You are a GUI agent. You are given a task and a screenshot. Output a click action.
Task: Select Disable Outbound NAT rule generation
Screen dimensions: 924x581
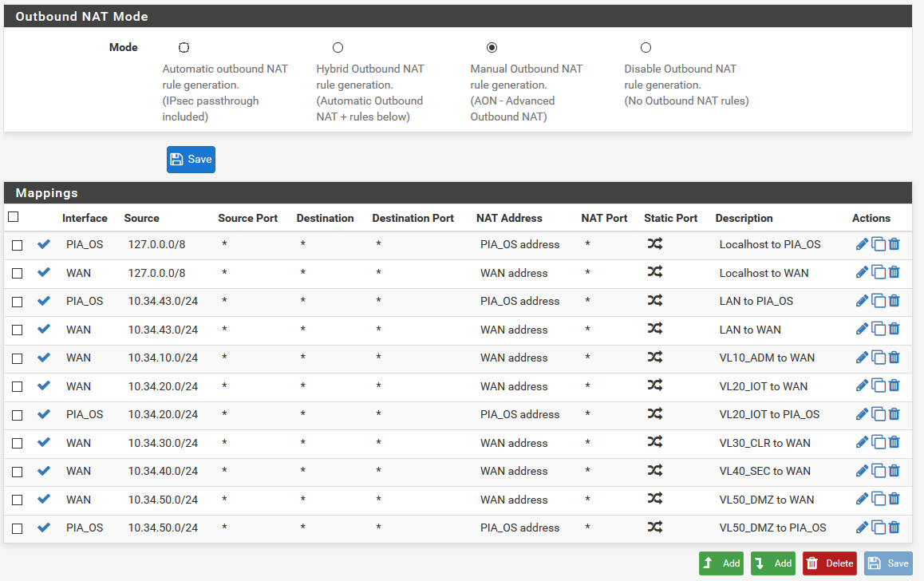[x=646, y=48]
